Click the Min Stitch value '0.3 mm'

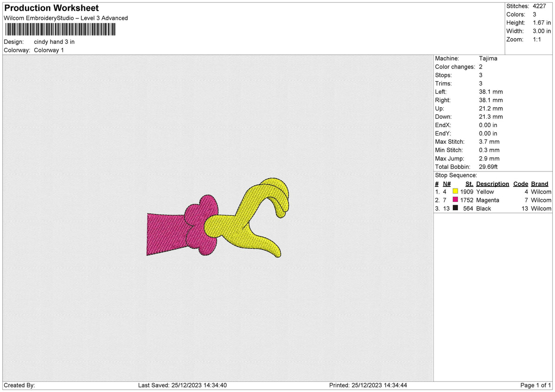[x=489, y=150]
